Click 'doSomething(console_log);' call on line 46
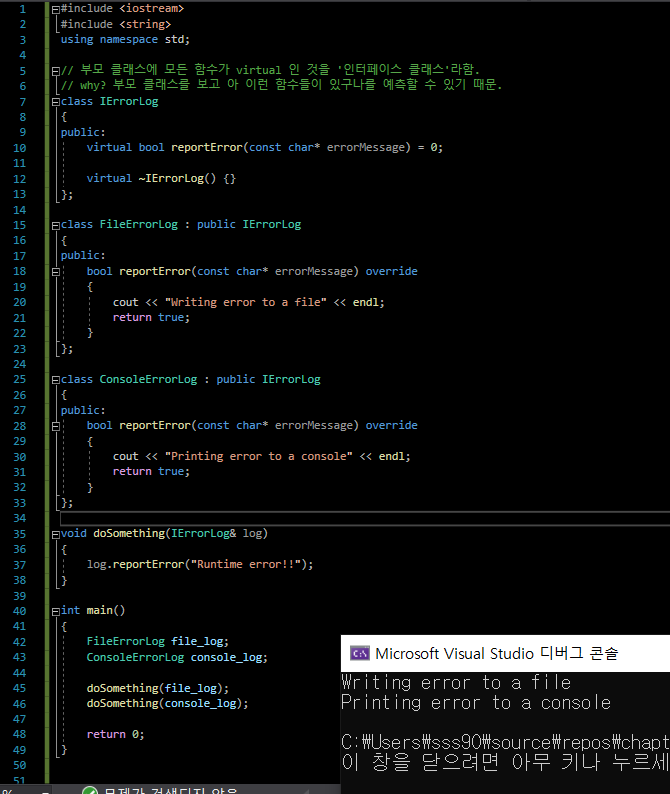The image size is (670, 794). point(167,703)
